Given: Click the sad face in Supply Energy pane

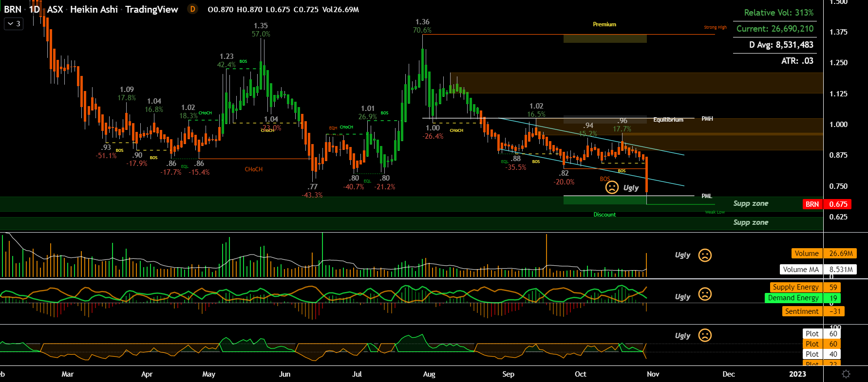Looking at the screenshot, I should pos(705,294).
